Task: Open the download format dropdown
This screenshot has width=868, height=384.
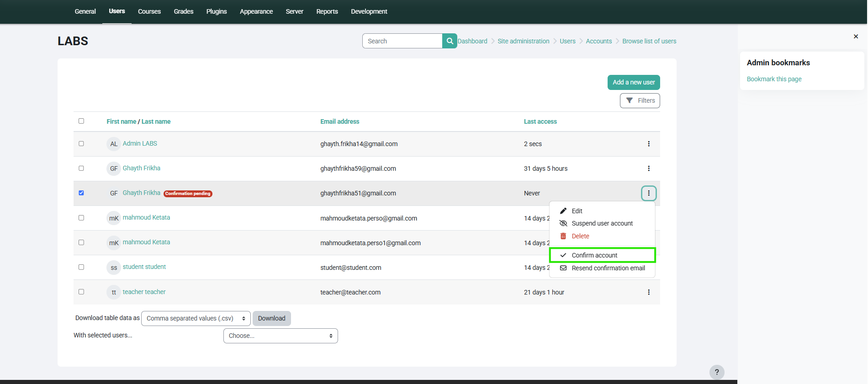Action: coord(196,318)
